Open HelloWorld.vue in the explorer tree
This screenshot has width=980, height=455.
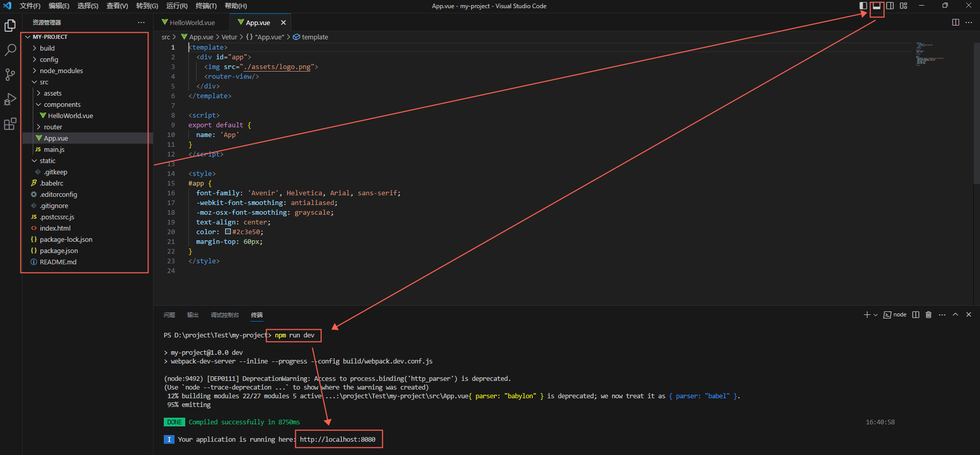pyautogui.click(x=87, y=116)
